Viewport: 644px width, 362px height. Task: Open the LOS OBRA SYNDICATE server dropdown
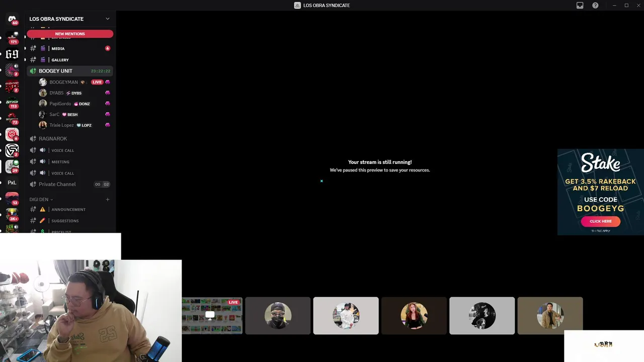pos(107,19)
